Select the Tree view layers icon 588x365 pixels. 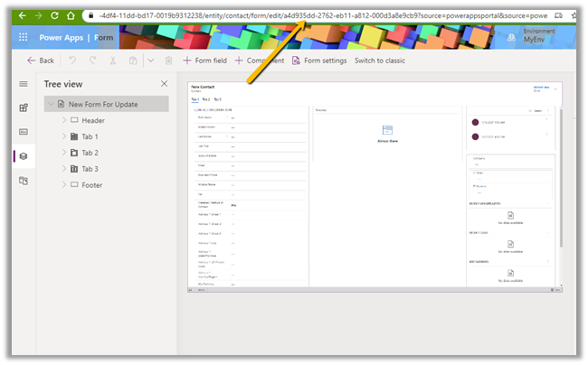click(24, 156)
